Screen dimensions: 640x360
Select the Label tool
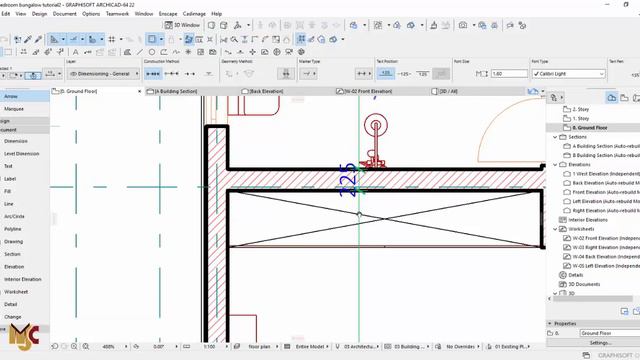click(24, 179)
